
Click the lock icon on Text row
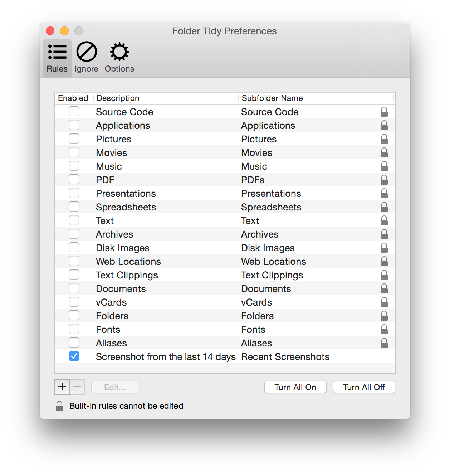point(384,220)
